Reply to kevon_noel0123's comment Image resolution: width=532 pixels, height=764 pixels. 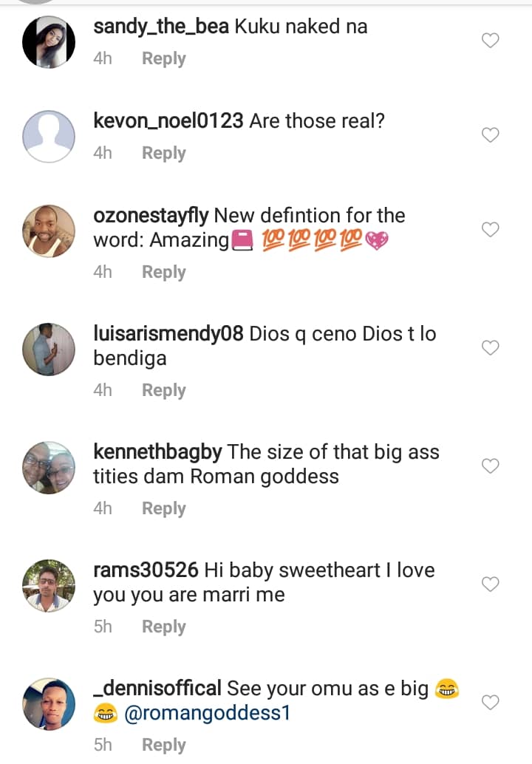click(x=163, y=153)
